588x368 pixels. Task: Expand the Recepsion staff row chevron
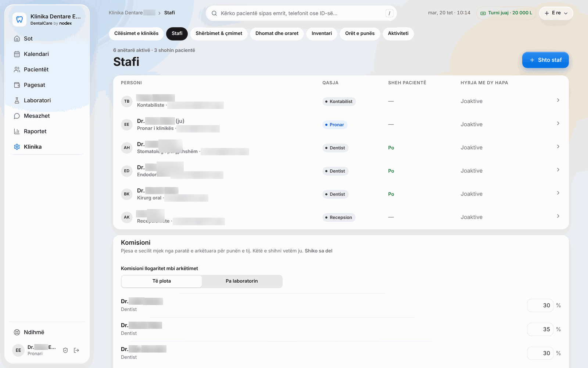(x=558, y=216)
